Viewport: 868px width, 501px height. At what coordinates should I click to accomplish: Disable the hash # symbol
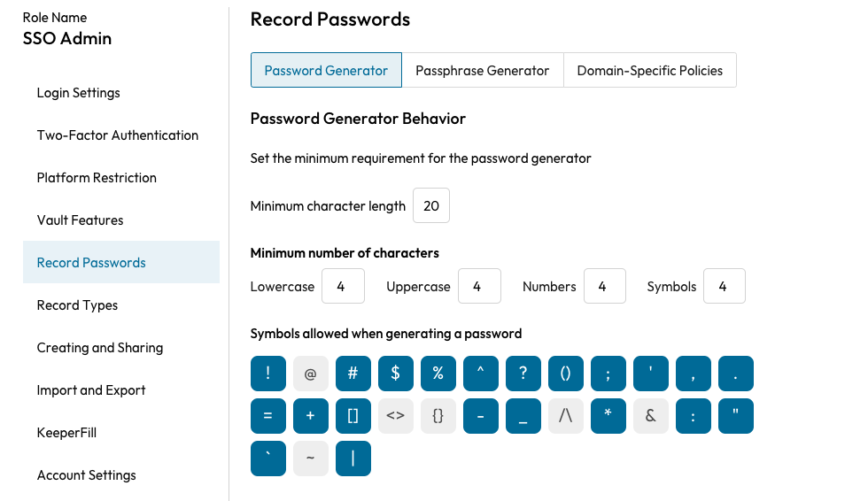tap(353, 374)
